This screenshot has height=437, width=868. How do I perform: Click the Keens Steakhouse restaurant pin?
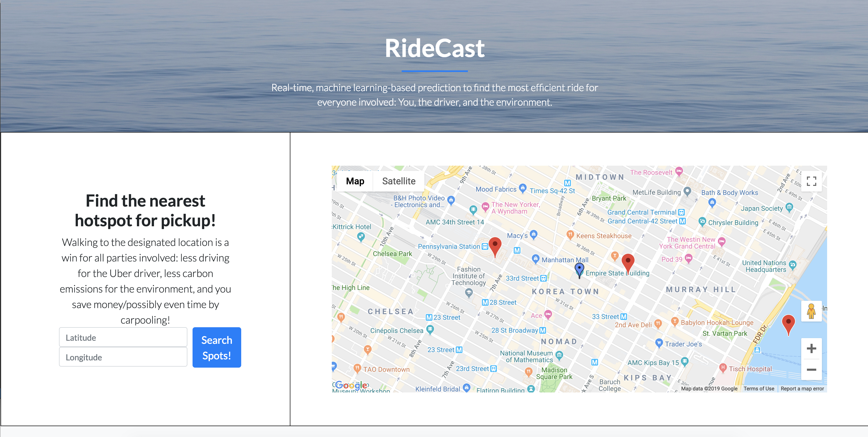pyautogui.click(x=570, y=235)
